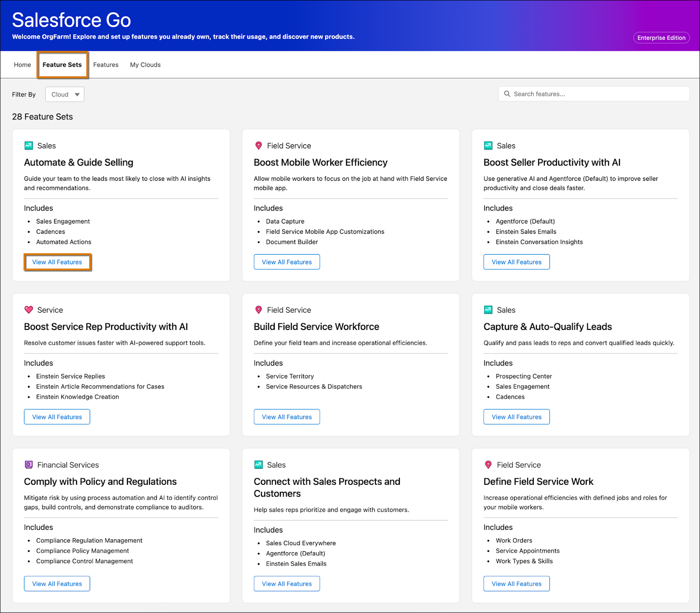Click the Service Territory list item
The image size is (700, 613).
(290, 376)
